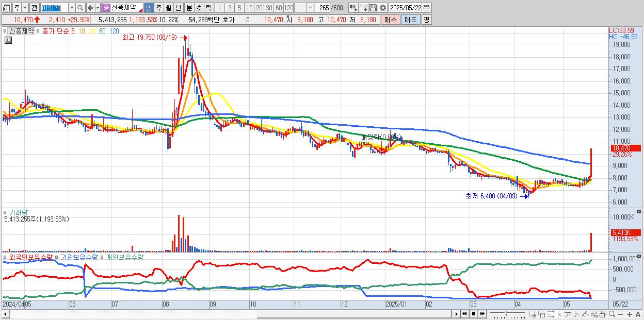Click the overlapping windows icon in bottom bar
Screen dimensions: 644x320
click(542, 314)
